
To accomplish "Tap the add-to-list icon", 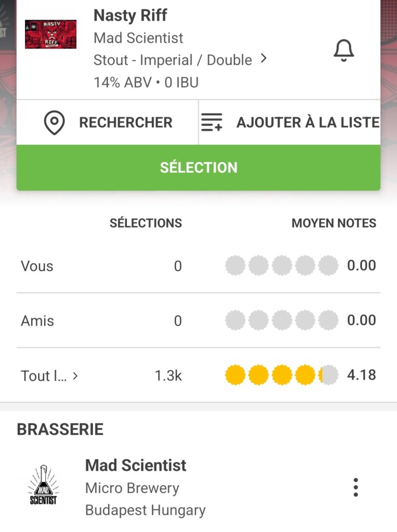I will pyautogui.click(x=211, y=123).
